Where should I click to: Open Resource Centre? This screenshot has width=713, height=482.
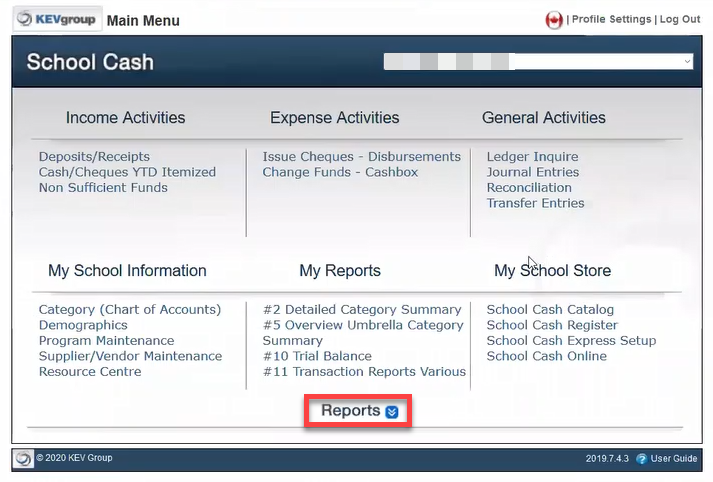point(90,371)
